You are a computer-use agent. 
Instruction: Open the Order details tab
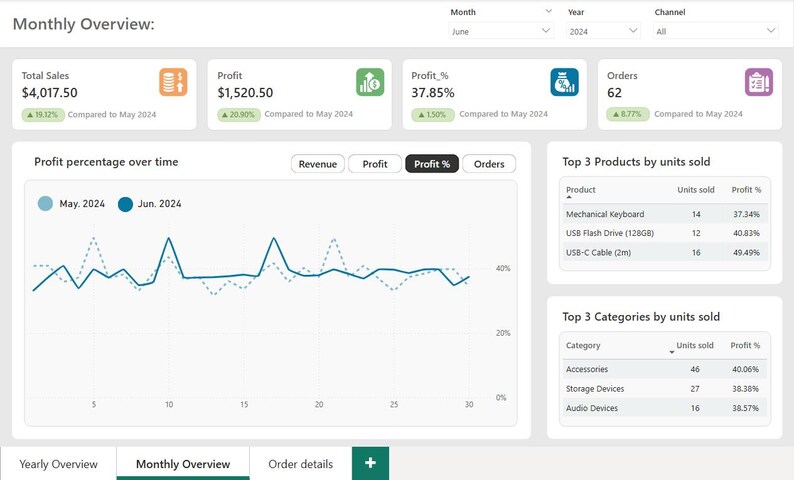pos(300,464)
